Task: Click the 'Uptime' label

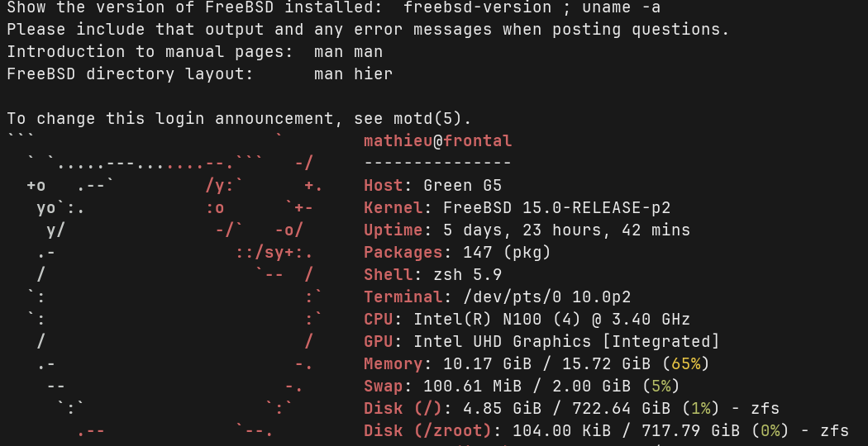Action: pos(393,230)
